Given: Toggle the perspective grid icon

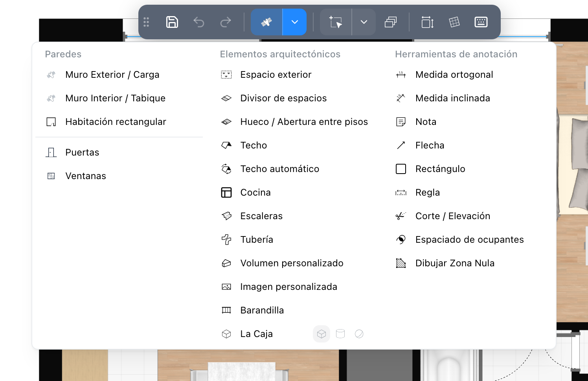Looking at the screenshot, I should (x=454, y=22).
